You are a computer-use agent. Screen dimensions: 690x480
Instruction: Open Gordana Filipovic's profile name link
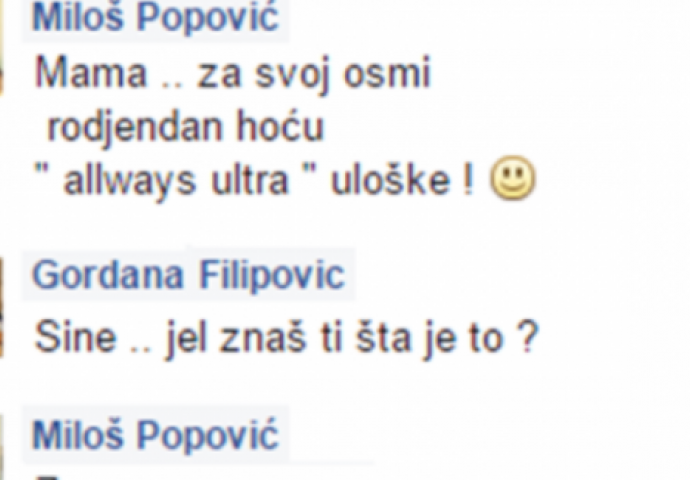(x=188, y=275)
